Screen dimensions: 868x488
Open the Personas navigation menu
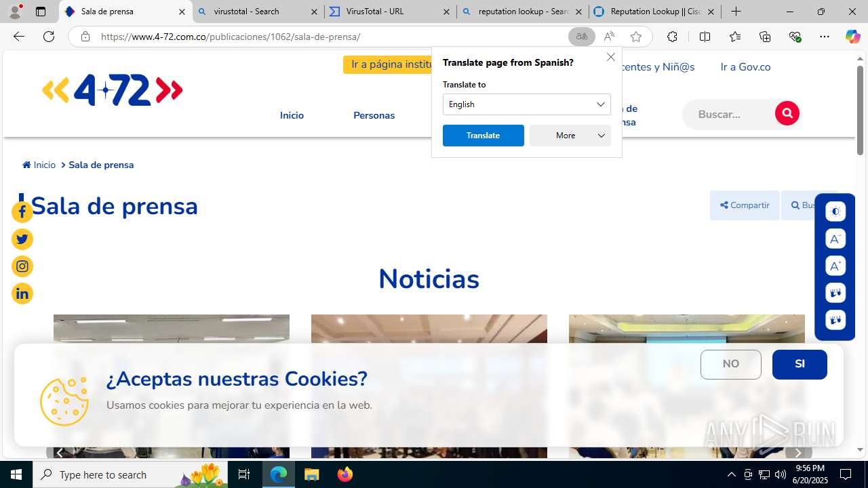pos(374,115)
